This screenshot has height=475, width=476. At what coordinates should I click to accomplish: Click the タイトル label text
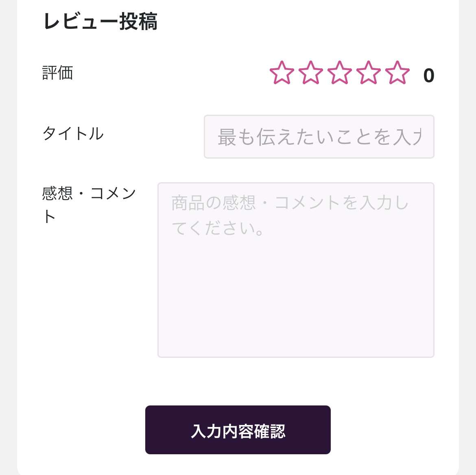click(73, 133)
